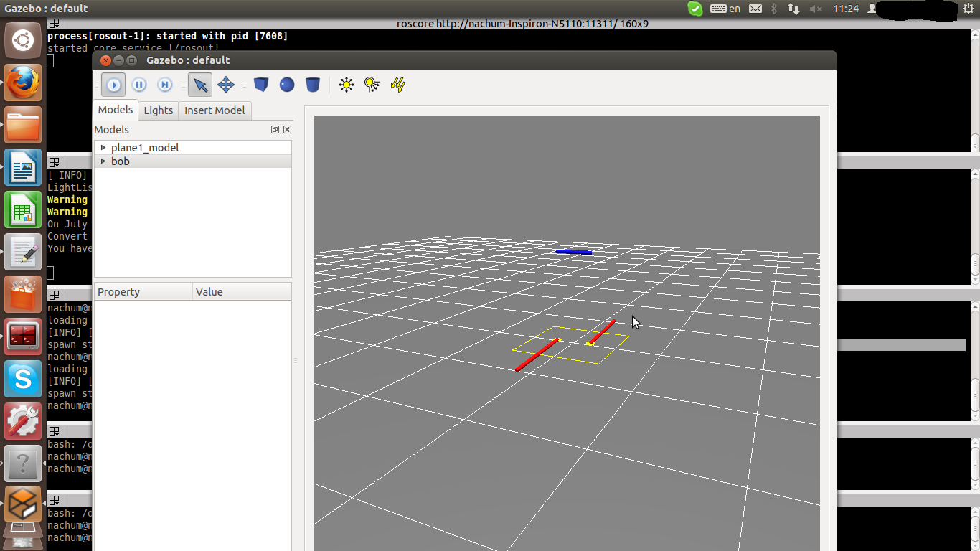Open the messaging mail indicator
The height and width of the screenshot is (551, 980).
tap(755, 9)
